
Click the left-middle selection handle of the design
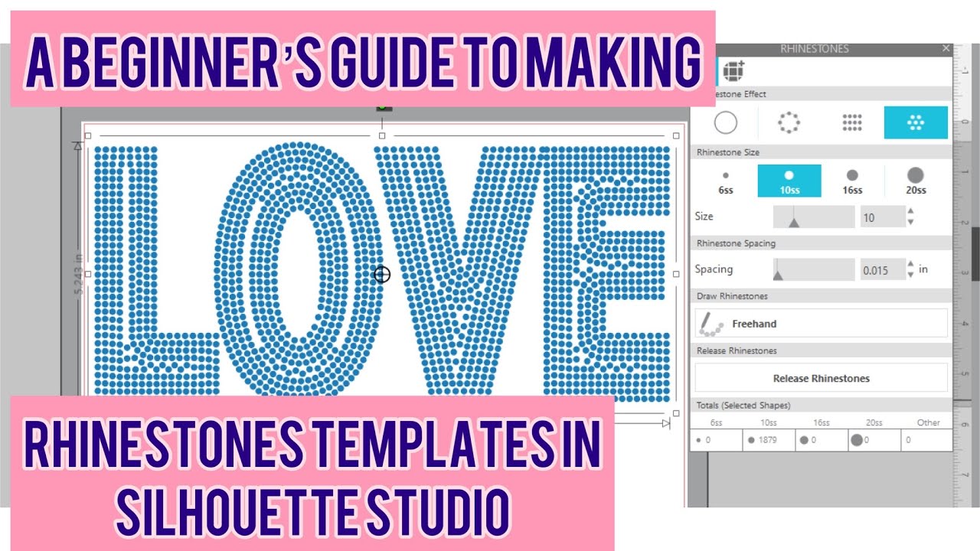pyautogui.click(x=88, y=273)
